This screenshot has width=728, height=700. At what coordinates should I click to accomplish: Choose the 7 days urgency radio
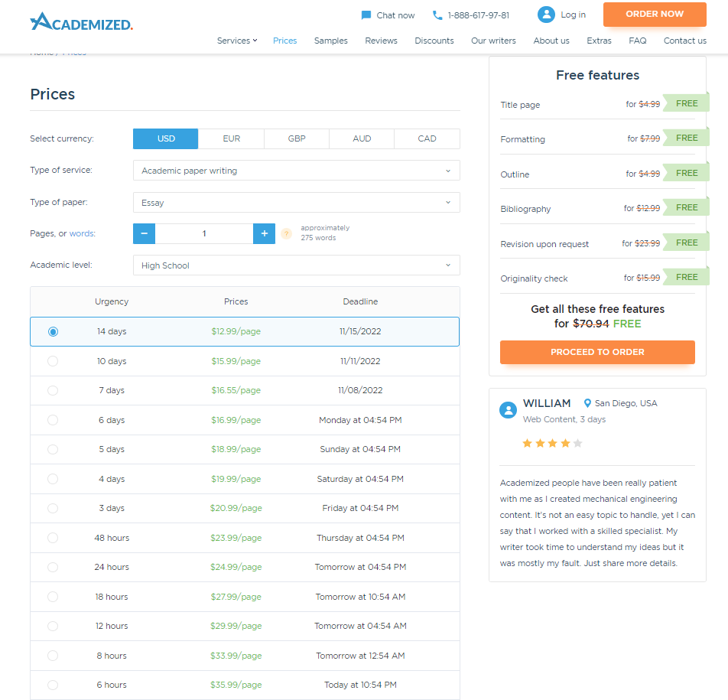(53, 391)
